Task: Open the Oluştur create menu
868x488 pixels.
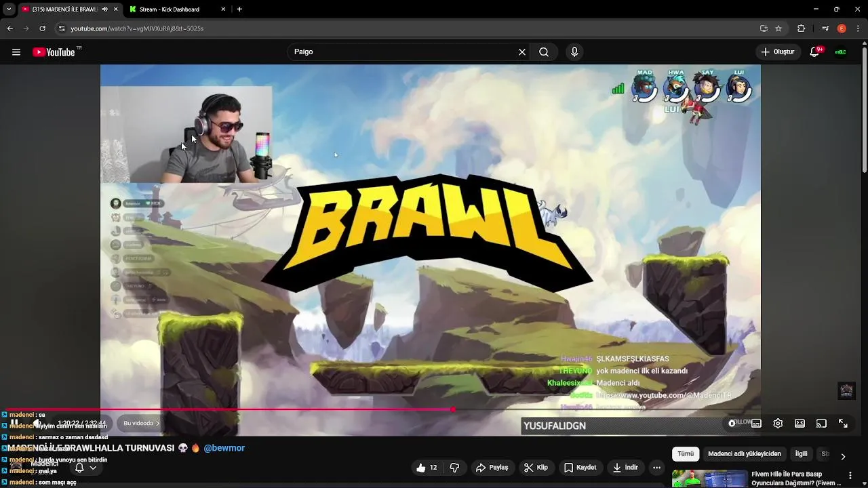Action: 778,52
